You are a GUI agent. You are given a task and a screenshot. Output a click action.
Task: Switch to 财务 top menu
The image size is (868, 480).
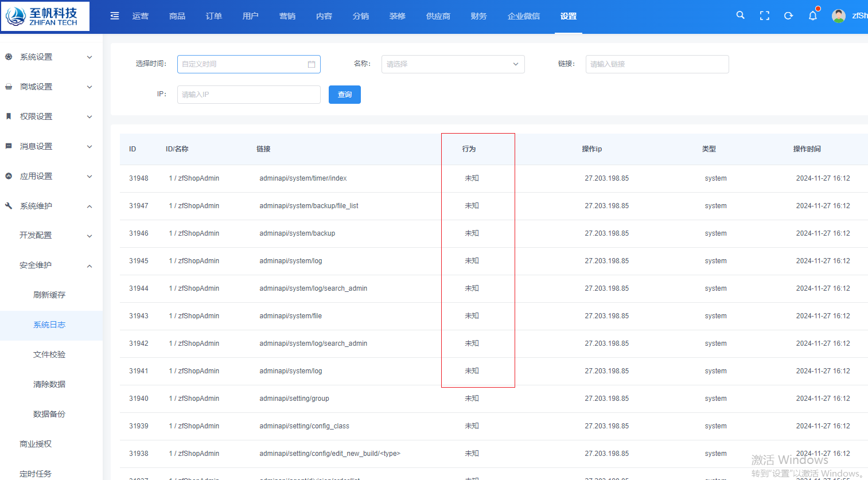coord(479,16)
